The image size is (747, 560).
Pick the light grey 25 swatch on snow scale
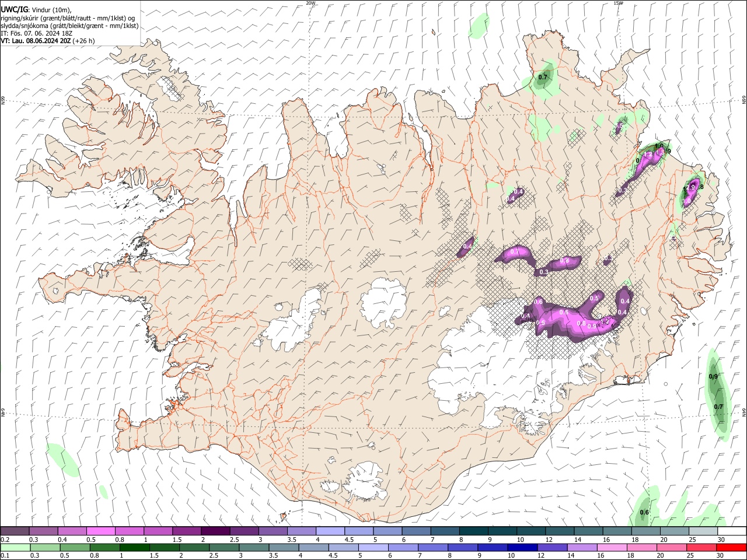pyautogui.click(x=703, y=531)
